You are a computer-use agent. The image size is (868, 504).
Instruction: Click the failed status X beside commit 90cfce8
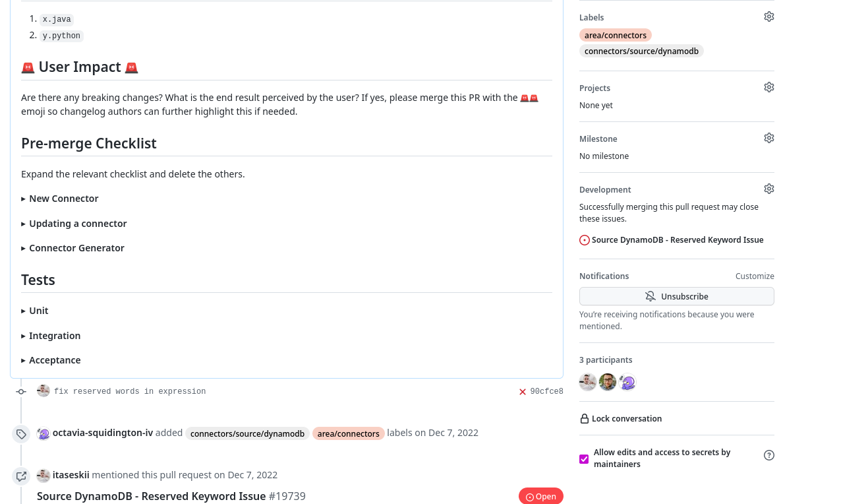[x=523, y=392]
